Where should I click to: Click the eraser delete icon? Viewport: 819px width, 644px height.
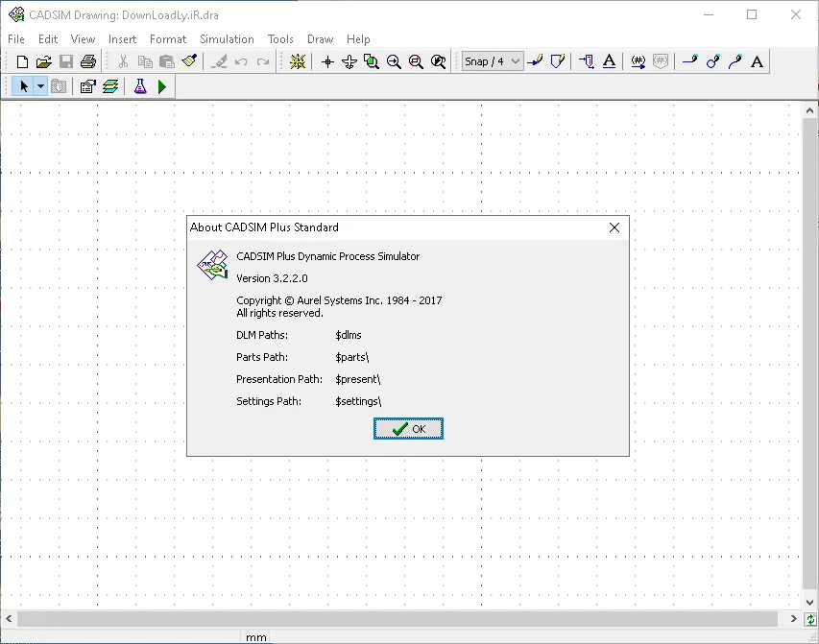[219, 61]
